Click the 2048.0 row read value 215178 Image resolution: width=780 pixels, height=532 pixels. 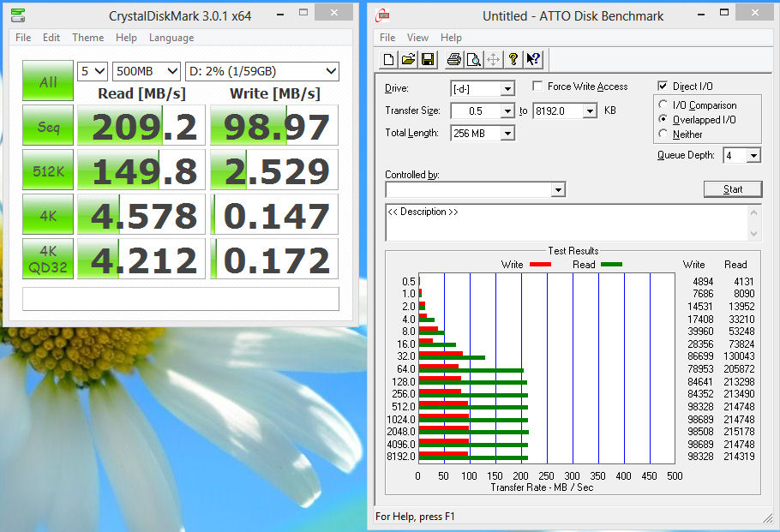click(739, 432)
